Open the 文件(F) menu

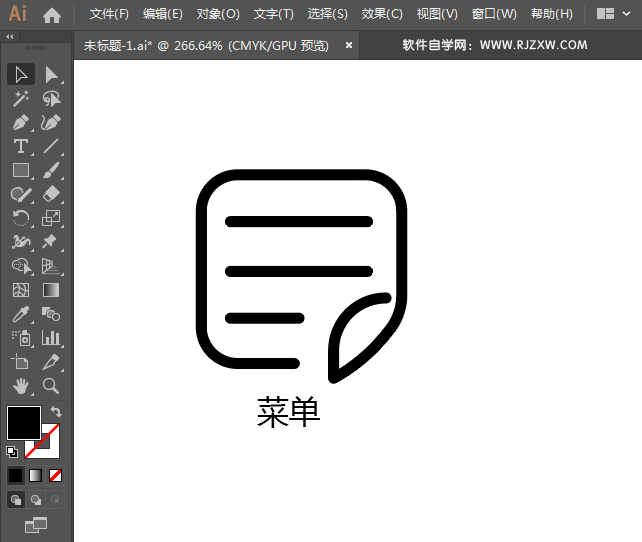[x=109, y=14]
